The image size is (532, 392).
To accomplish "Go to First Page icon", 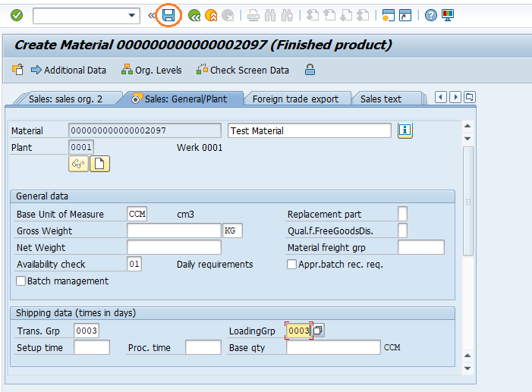I will [313, 16].
